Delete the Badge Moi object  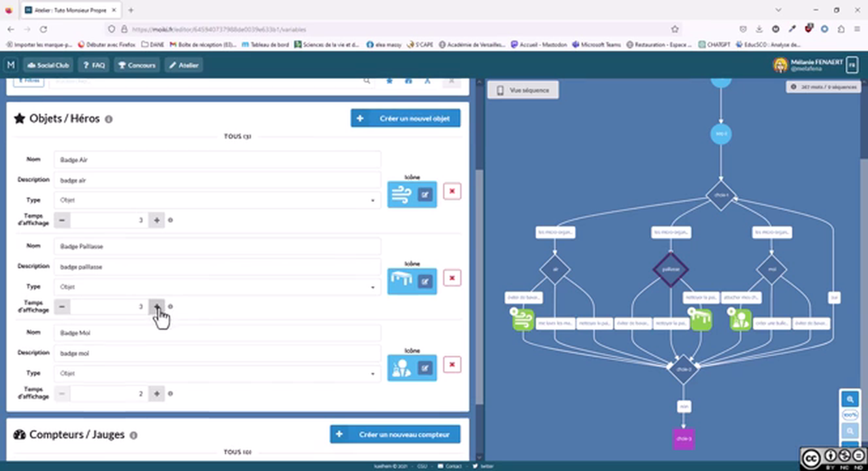click(x=452, y=364)
